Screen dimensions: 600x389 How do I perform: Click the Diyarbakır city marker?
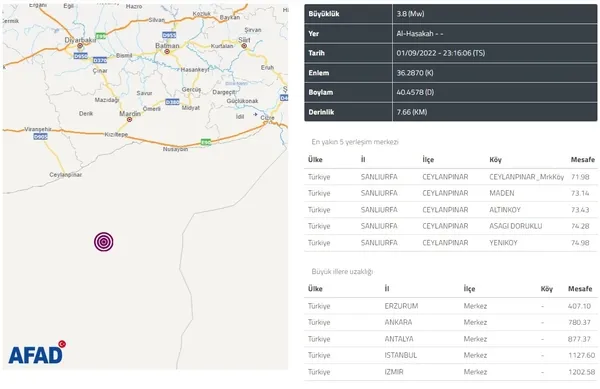pyautogui.click(x=80, y=46)
